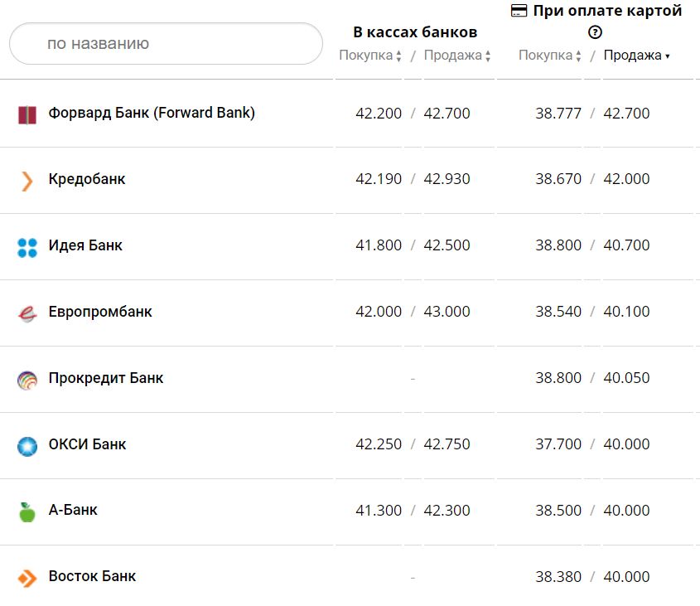Click the question mark help icon

pos(595,33)
